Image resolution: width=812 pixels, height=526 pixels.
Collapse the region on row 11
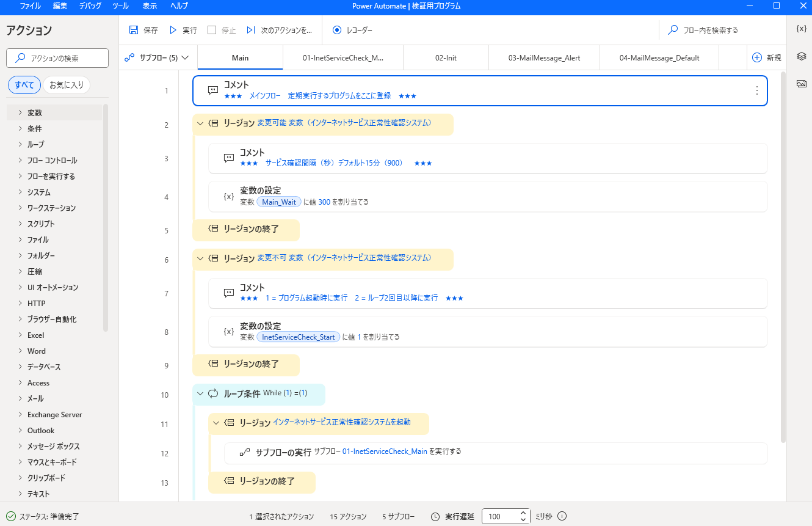(216, 423)
